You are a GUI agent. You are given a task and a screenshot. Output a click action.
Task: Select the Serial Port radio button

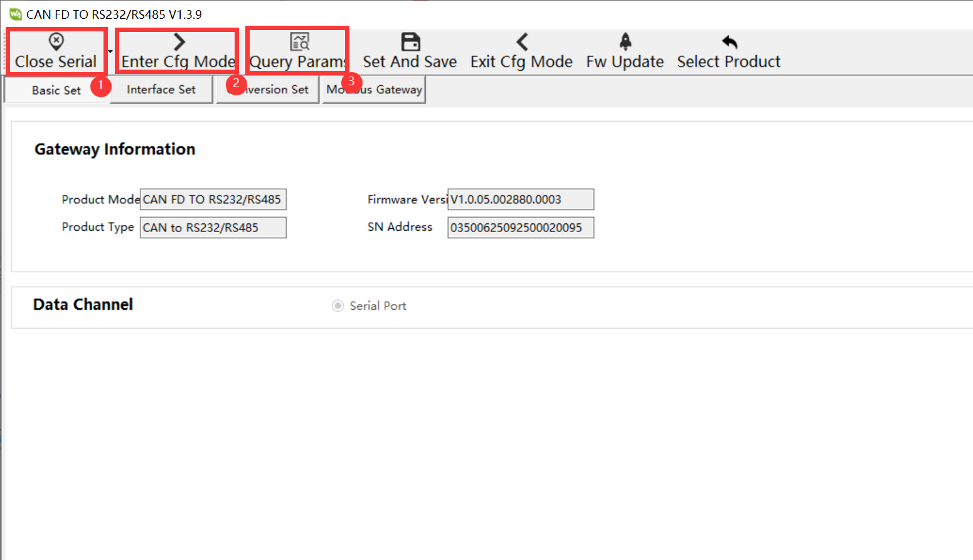click(338, 305)
